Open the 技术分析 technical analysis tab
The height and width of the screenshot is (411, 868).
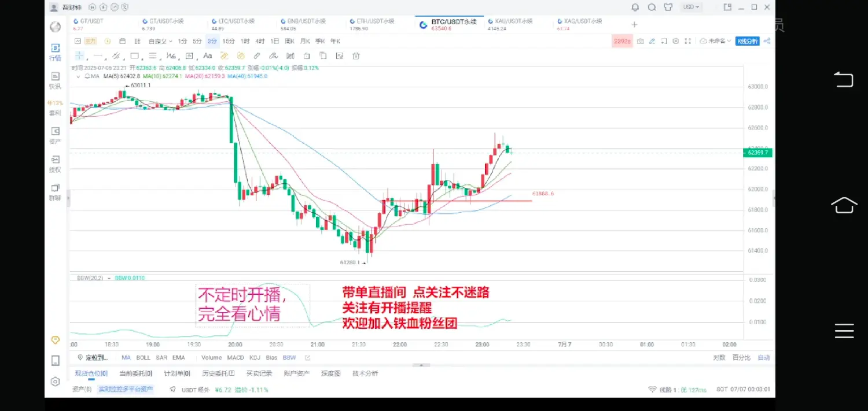click(x=365, y=373)
